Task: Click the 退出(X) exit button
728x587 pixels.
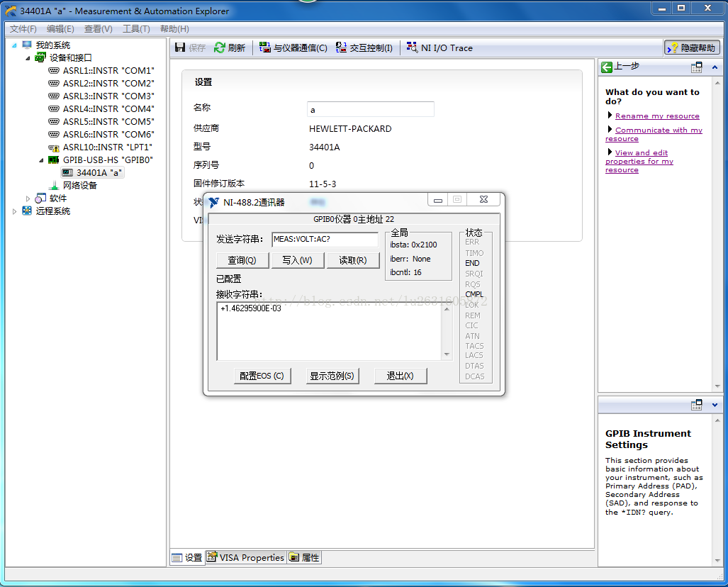Action: pos(401,376)
